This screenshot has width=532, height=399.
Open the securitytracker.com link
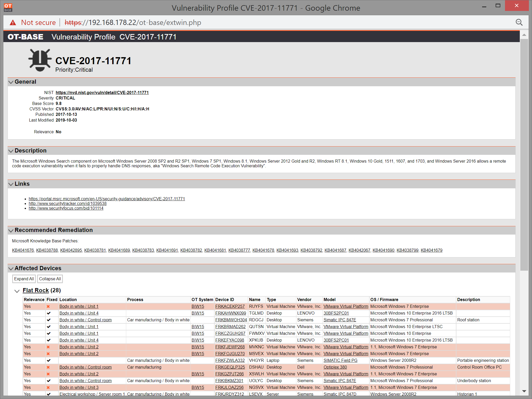click(x=68, y=204)
